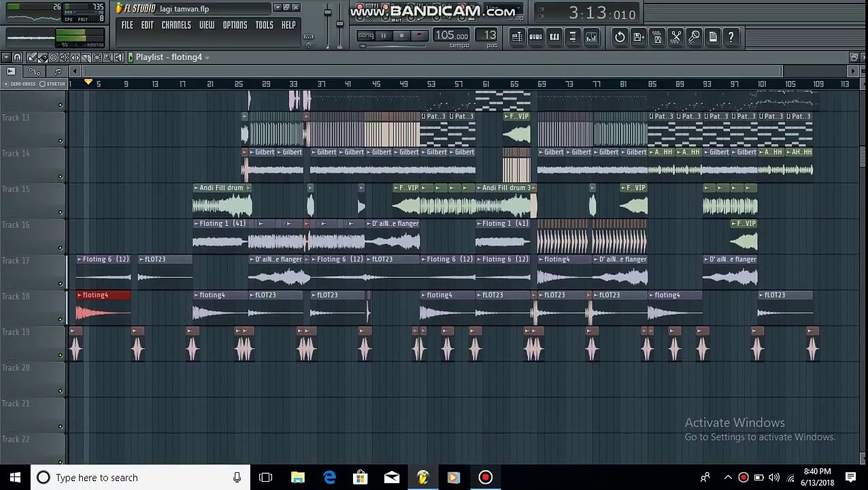This screenshot has width=868, height=490.
Task: Select the Draw pencil tool
Action: coord(31,57)
